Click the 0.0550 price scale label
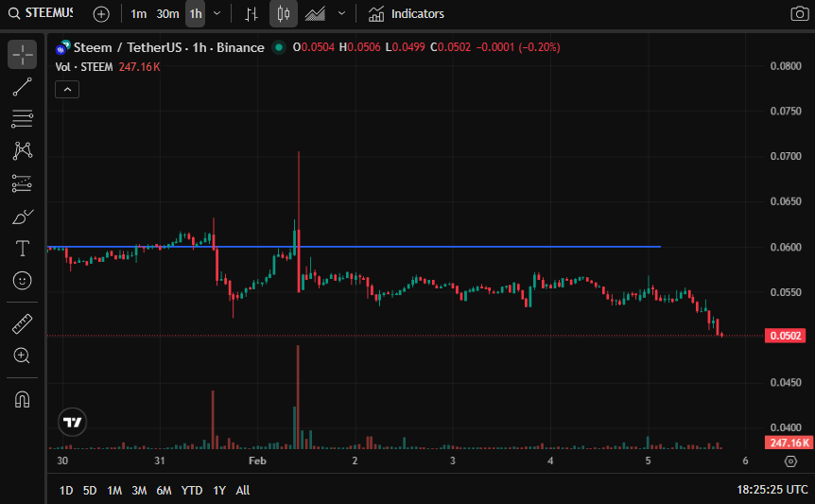The image size is (815, 504). 786,292
